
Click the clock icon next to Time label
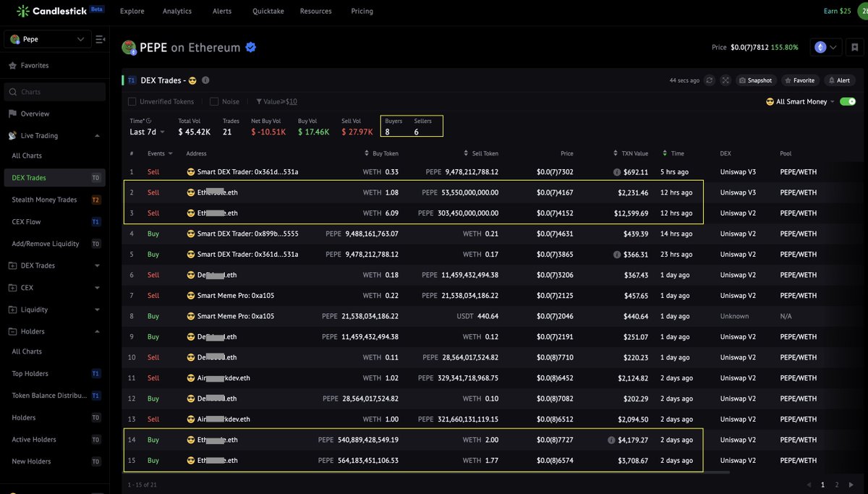tap(149, 121)
